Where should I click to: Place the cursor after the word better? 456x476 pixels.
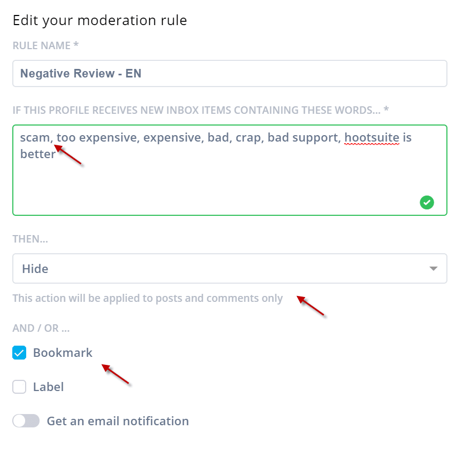pos(57,154)
